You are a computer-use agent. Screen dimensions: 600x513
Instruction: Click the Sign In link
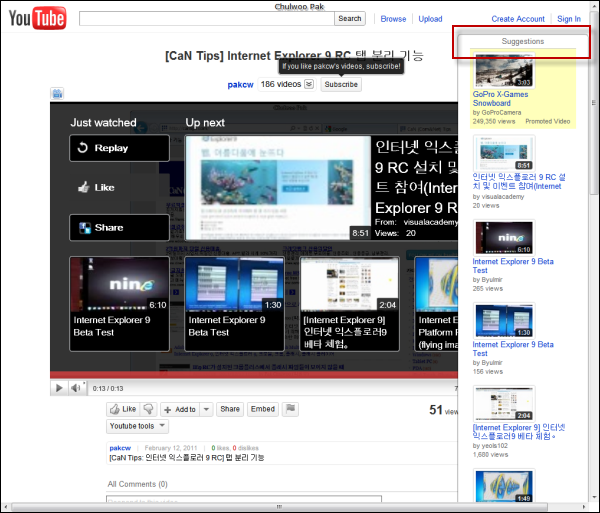pyautogui.click(x=569, y=19)
